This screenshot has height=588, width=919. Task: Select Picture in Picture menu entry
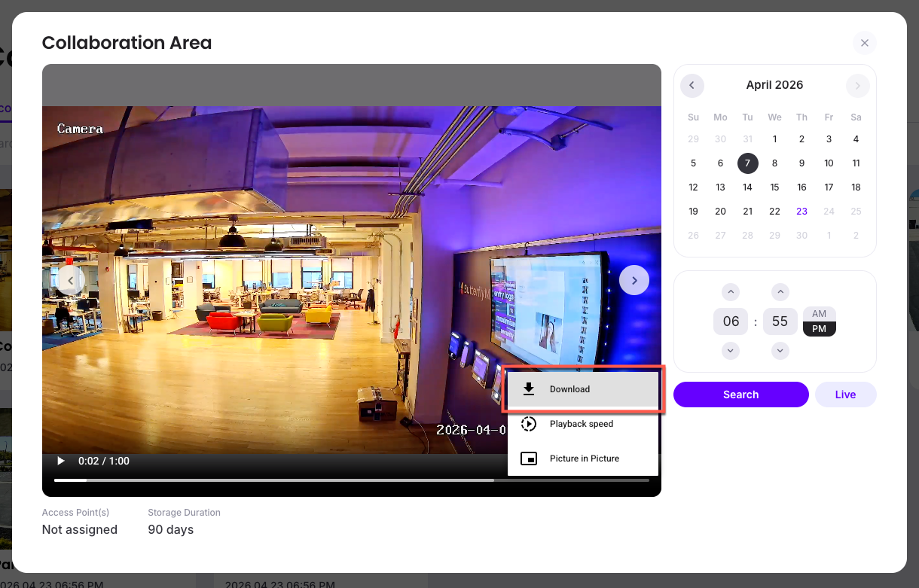pyautogui.click(x=583, y=459)
